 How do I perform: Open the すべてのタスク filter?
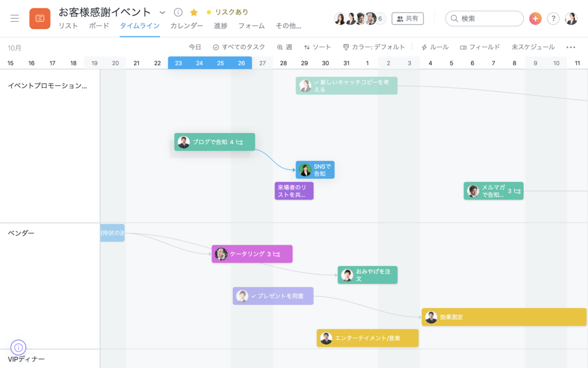(239, 47)
